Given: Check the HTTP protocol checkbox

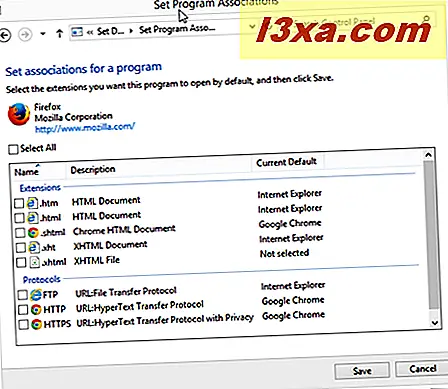Looking at the screenshot, I should pyautogui.click(x=23, y=310).
